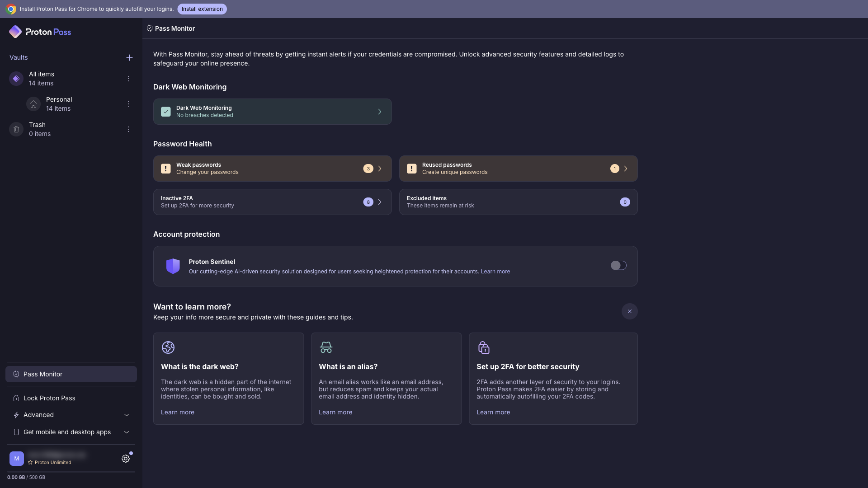This screenshot has height=488, width=868.
Task: Click the storage usage bar
Action: coord(71,472)
